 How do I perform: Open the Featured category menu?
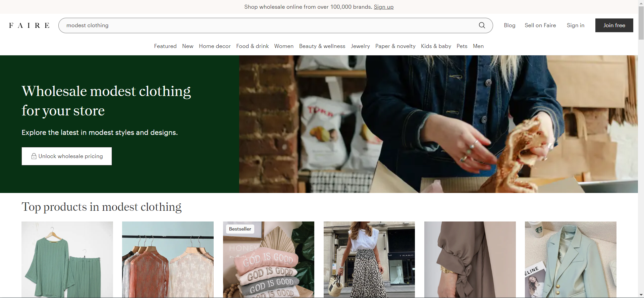(165, 46)
